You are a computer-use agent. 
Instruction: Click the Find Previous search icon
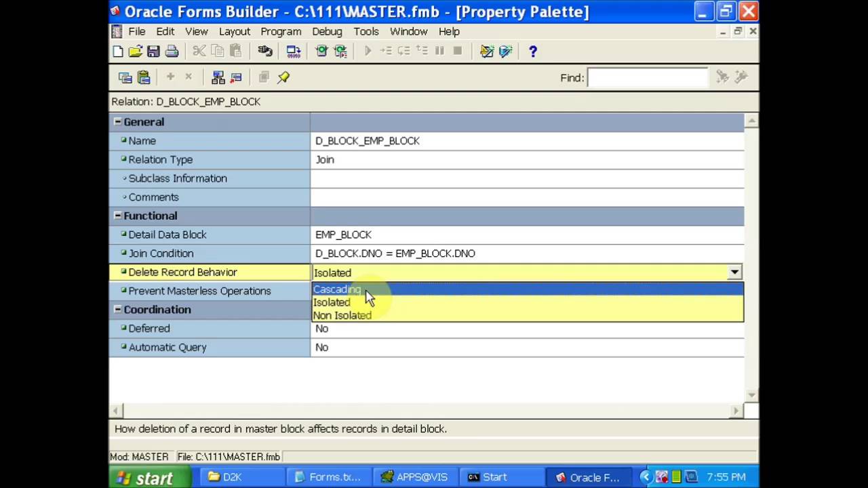coord(741,77)
